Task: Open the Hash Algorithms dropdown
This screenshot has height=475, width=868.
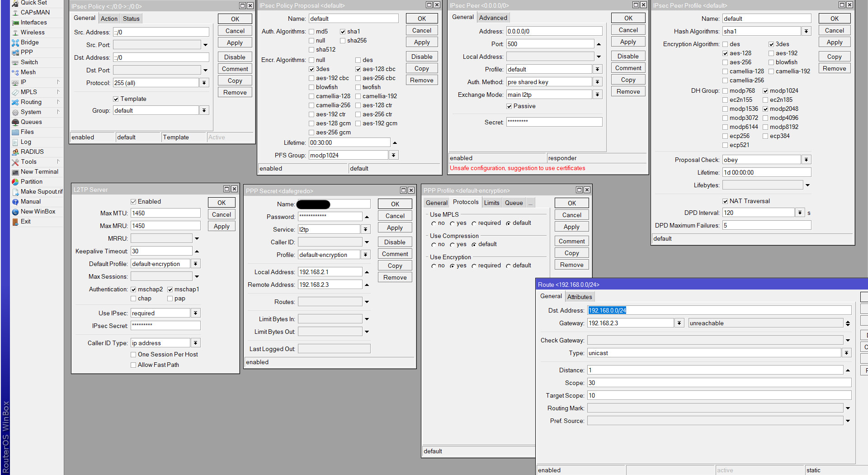Action: pos(807,31)
